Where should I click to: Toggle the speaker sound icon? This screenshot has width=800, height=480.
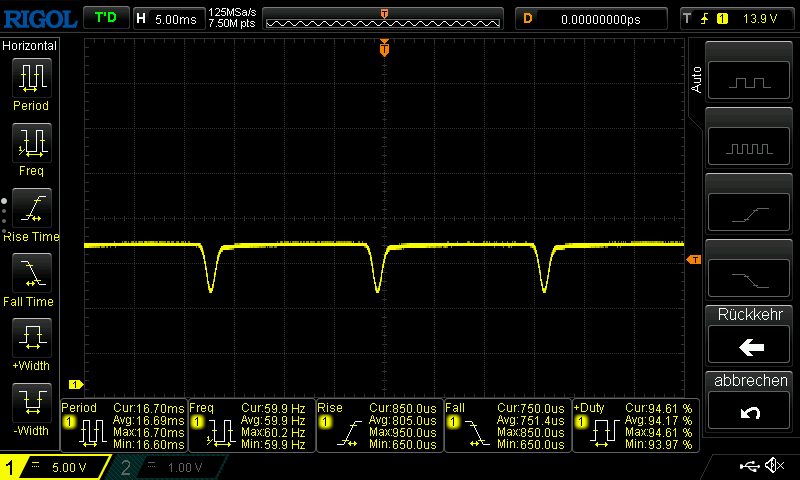pyautogui.click(x=774, y=466)
